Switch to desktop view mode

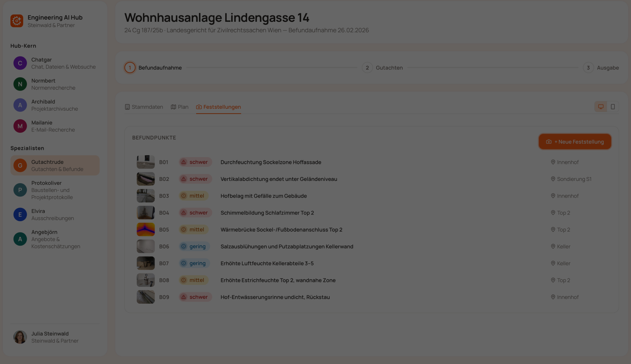pos(601,107)
